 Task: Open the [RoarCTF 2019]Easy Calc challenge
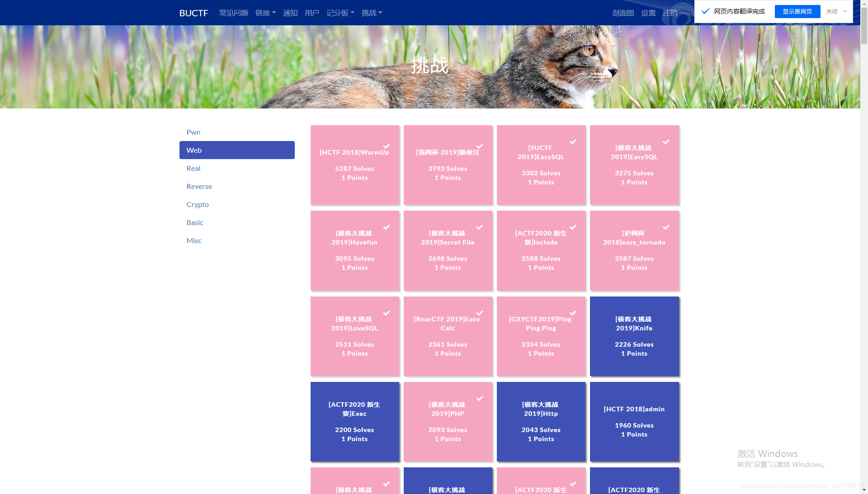pos(448,336)
